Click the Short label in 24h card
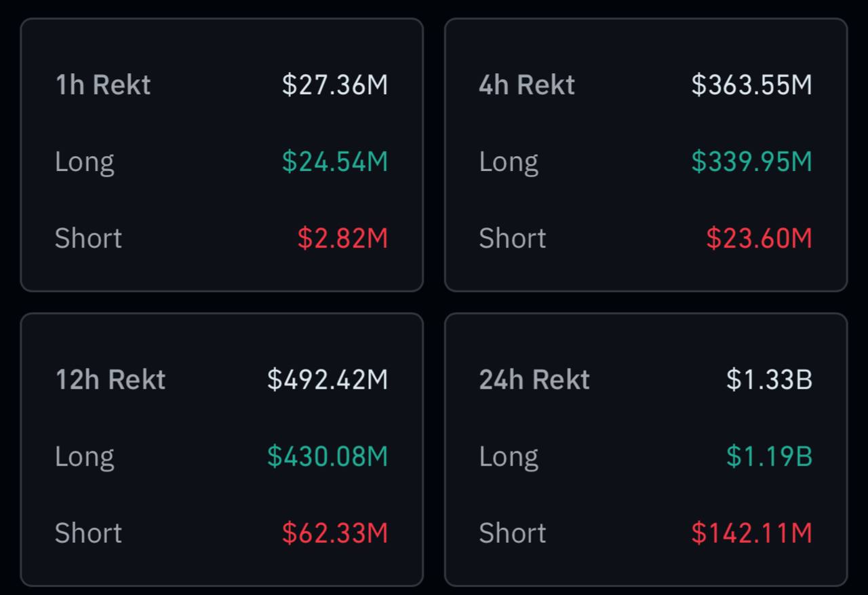The image size is (868, 595). (x=513, y=533)
